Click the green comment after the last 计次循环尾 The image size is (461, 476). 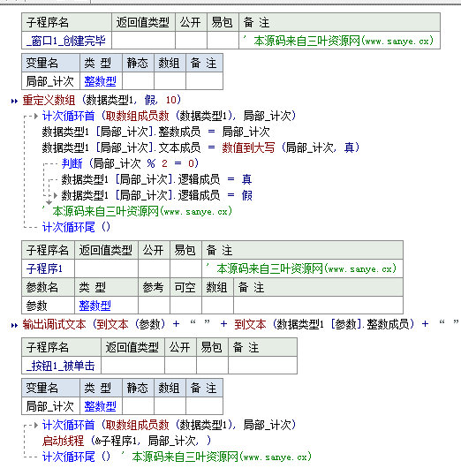point(216,457)
